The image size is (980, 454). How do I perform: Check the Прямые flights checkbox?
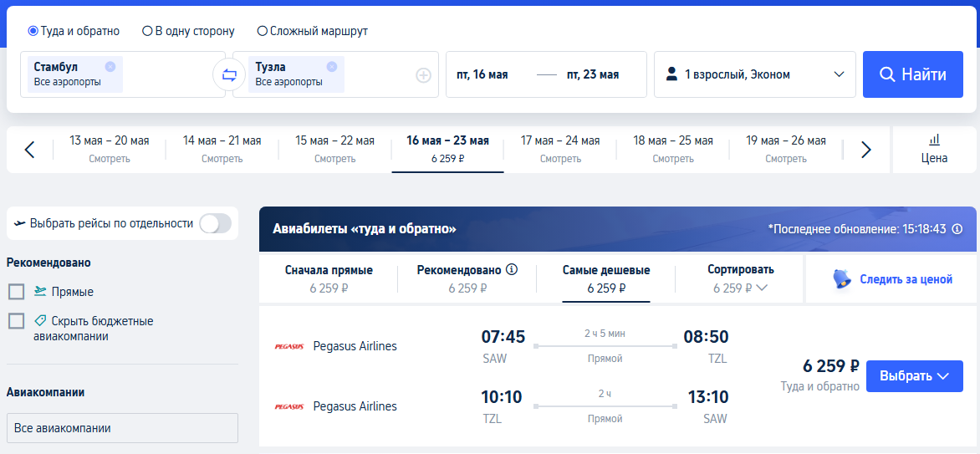coord(16,292)
